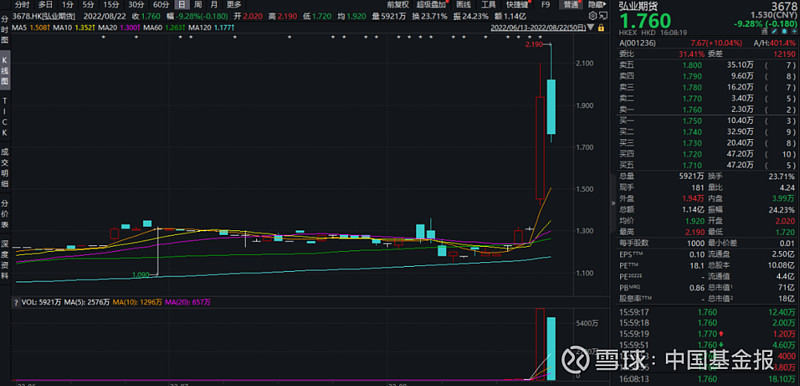Click the 买一 bid price 1.750
This screenshot has height=386, width=800.
point(692,121)
